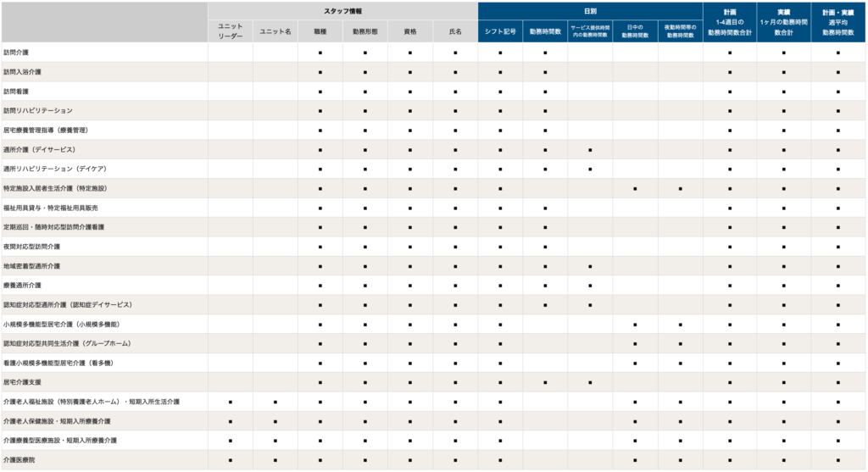Click 夜間対応型訪問介護 row's 勤務時間数 dot

[x=545, y=247]
